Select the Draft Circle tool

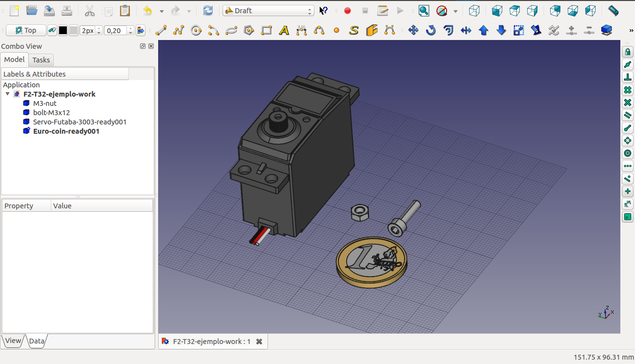click(196, 31)
